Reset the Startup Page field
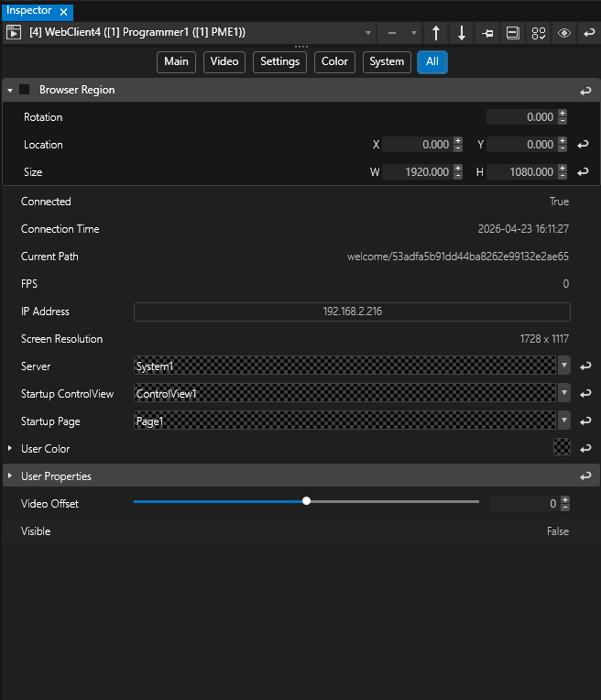 point(585,421)
